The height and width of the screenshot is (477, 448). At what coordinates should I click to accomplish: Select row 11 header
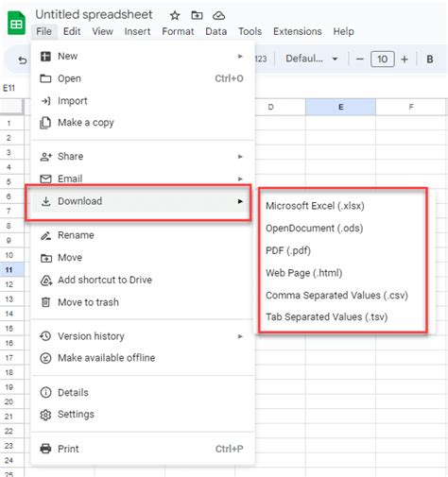point(11,270)
